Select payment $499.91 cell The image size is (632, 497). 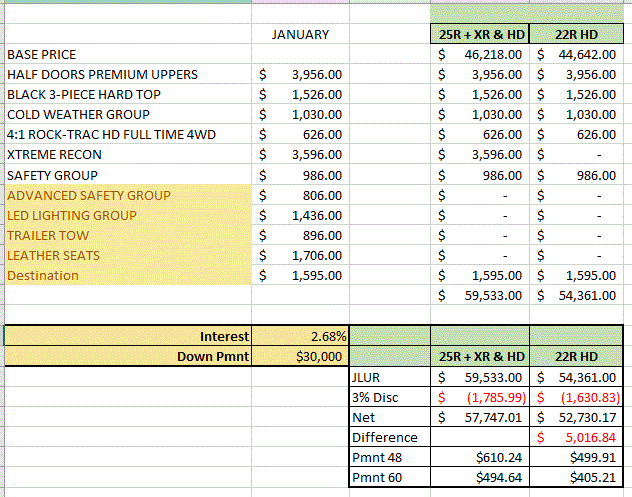(576, 457)
